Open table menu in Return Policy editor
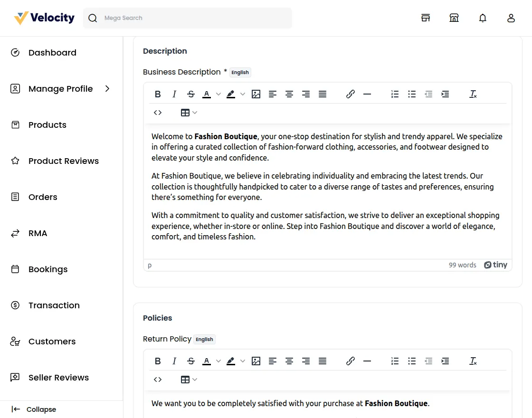This screenshot has width=532, height=418. [x=189, y=380]
